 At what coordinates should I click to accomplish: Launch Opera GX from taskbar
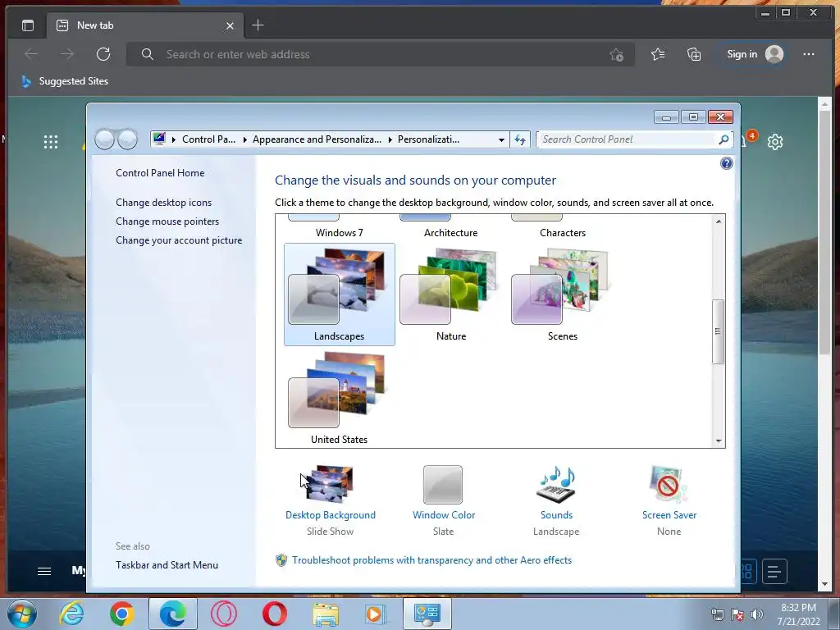(x=224, y=614)
